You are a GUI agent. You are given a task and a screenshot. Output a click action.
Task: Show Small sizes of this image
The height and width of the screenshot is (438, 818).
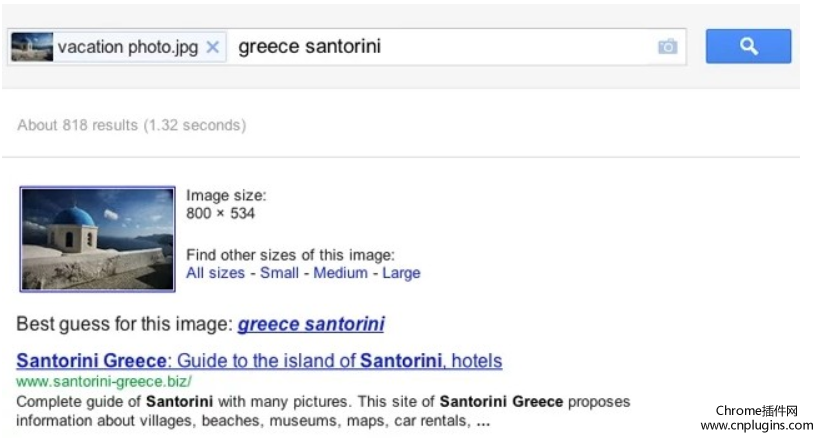pyautogui.click(x=279, y=273)
